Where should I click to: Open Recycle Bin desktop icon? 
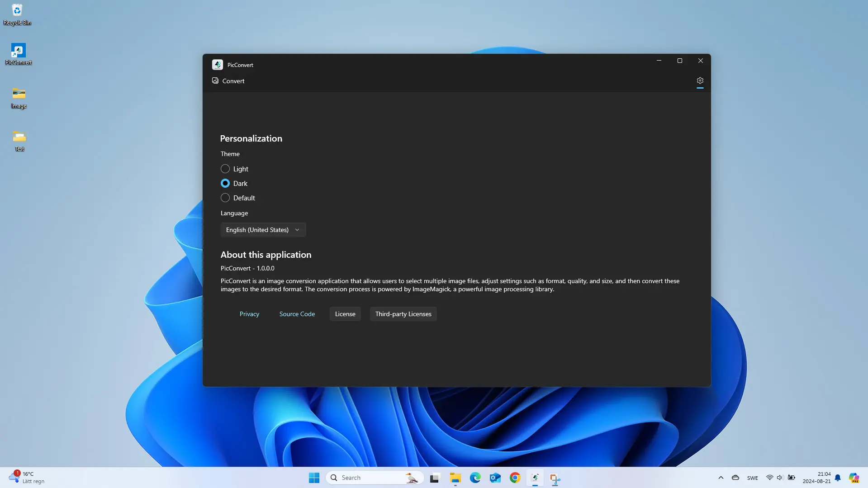(x=17, y=14)
